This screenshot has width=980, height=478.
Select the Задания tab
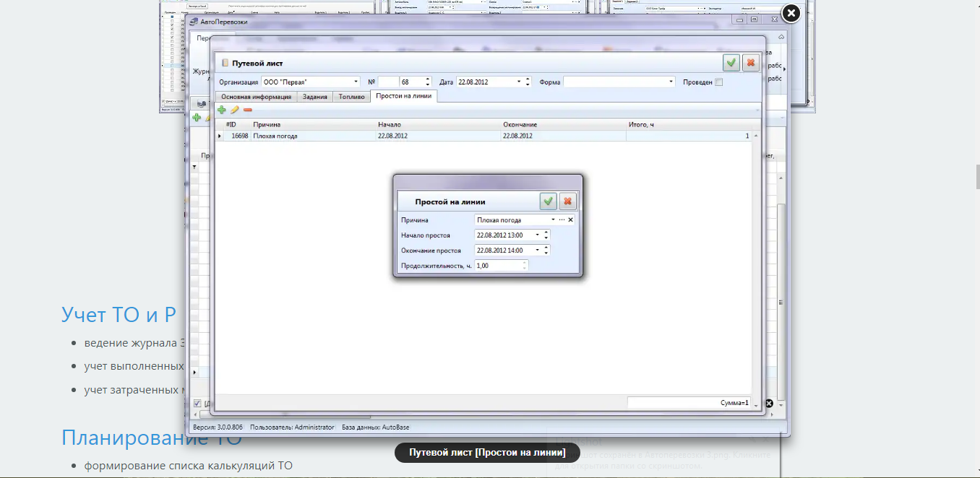pos(315,96)
